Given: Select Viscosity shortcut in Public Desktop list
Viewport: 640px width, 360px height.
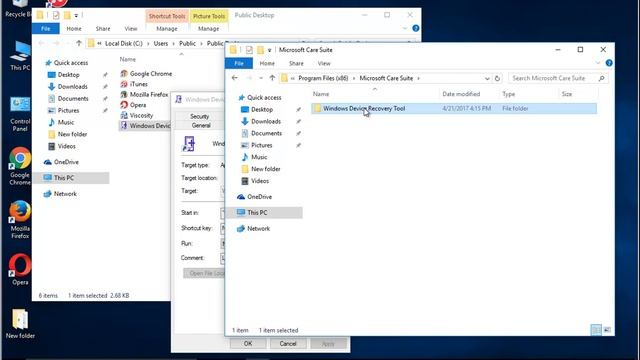Looking at the screenshot, I should pyautogui.click(x=137, y=116).
